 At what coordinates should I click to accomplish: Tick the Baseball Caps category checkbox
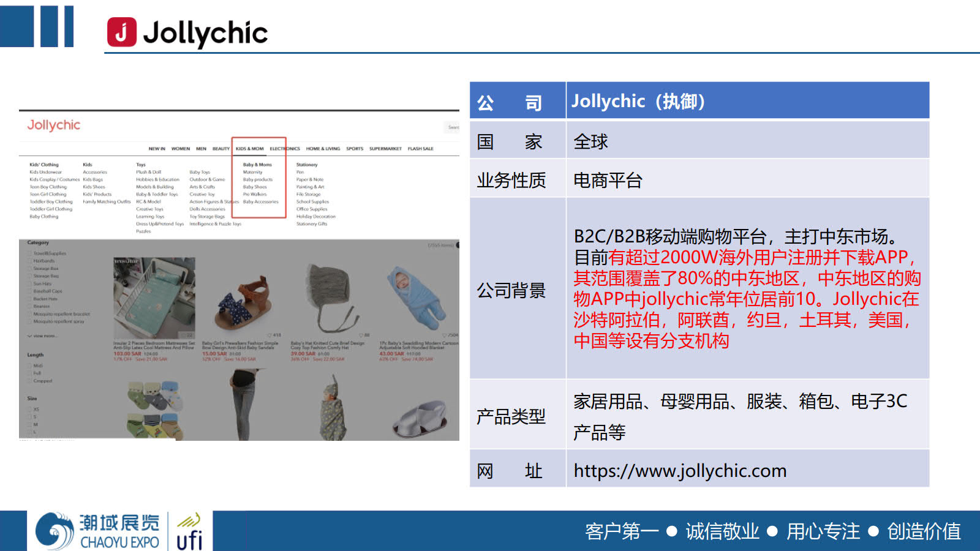tap(29, 291)
